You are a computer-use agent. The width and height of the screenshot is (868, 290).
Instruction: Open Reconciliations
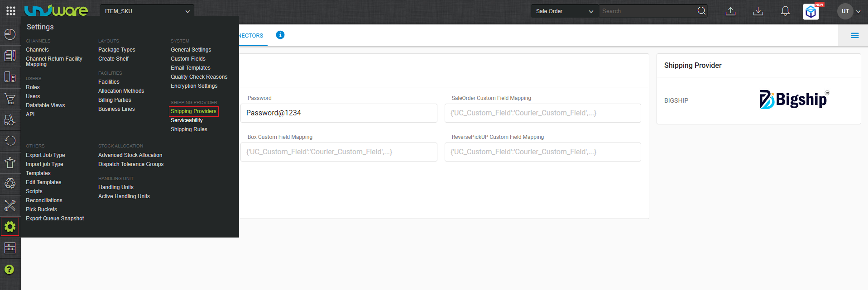click(44, 200)
